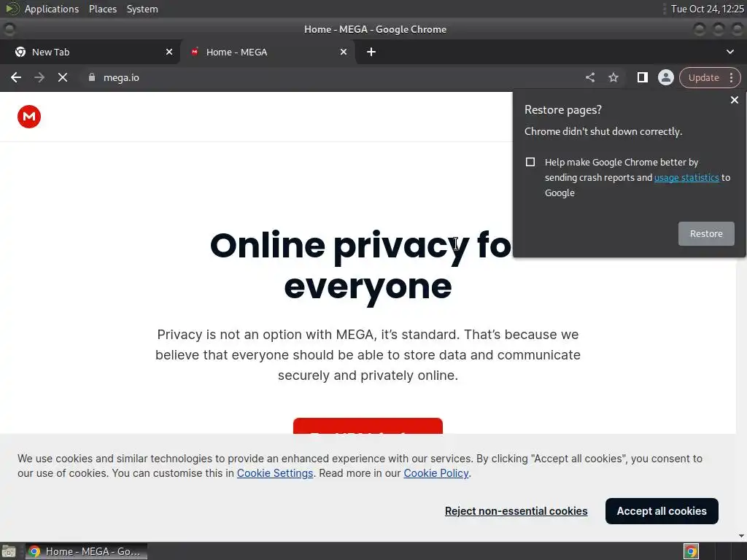Stop loading the page with the X button
Image resolution: width=747 pixels, height=560 pixels.
click(63, 77)
